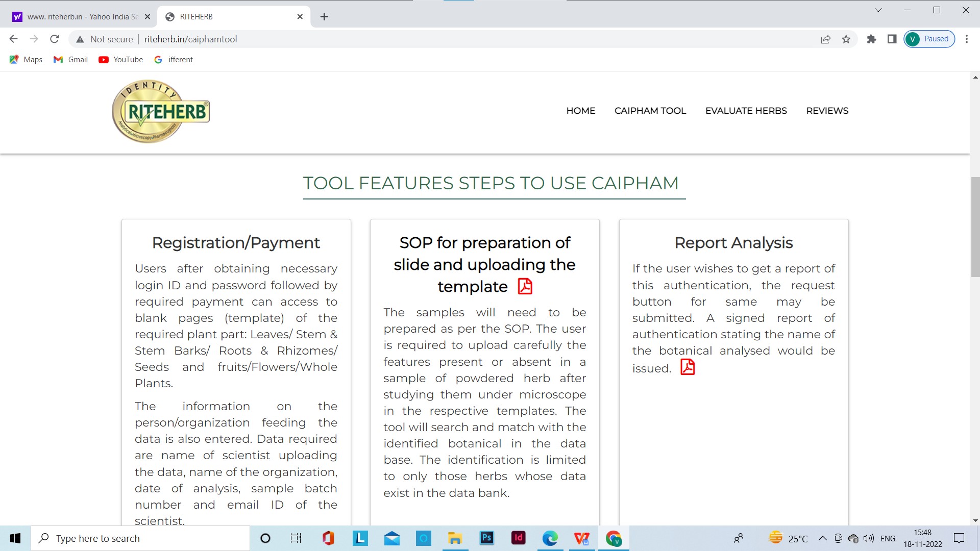This screenshot has width=980, height=551.
Task: Open a new tab with plus button
Action: pos(324,17)
